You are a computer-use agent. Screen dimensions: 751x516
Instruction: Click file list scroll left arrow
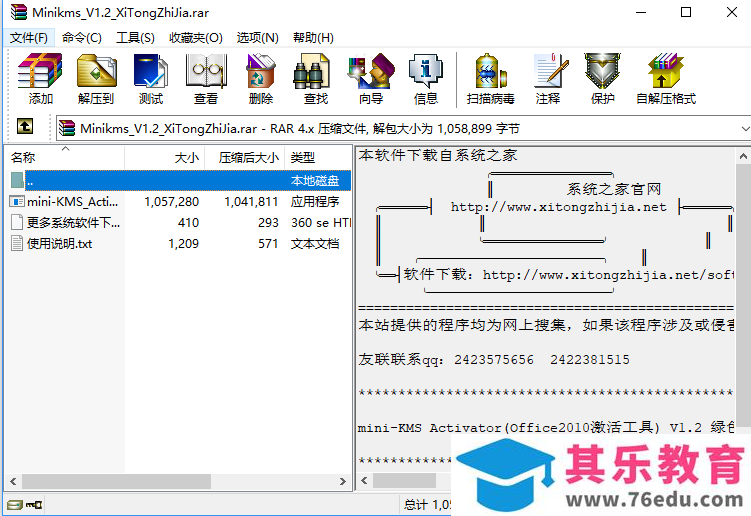click(13, 481)
